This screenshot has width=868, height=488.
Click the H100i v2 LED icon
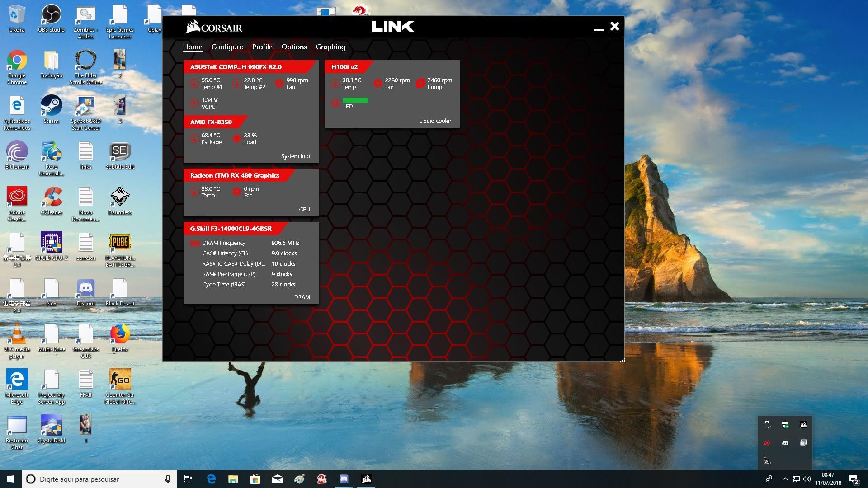(335, 103)
